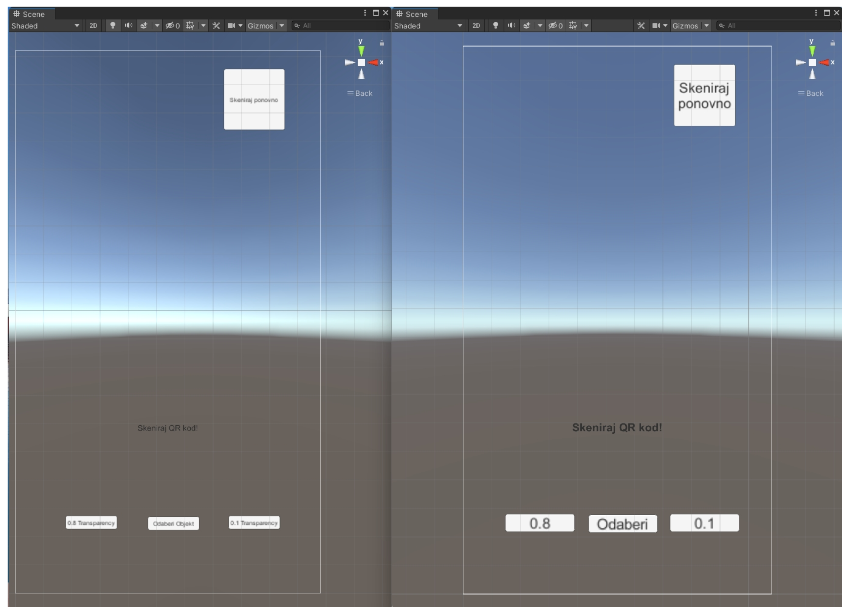Toggle grid visibility icon in right Scene view
Viewport: 851px width, 616px height.
click(x=573, y=25)
